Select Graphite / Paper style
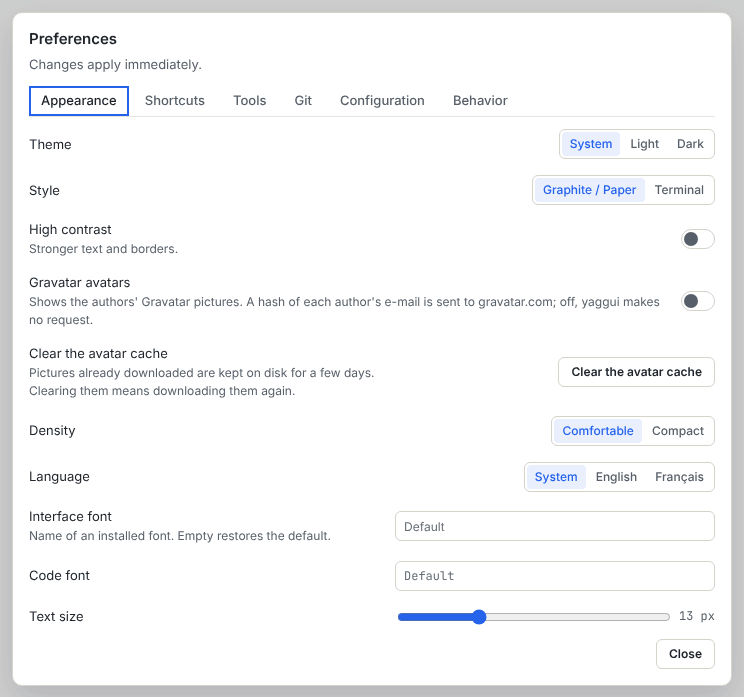The height and width of the screenshot is (697, 744). [x=589, y=190]
